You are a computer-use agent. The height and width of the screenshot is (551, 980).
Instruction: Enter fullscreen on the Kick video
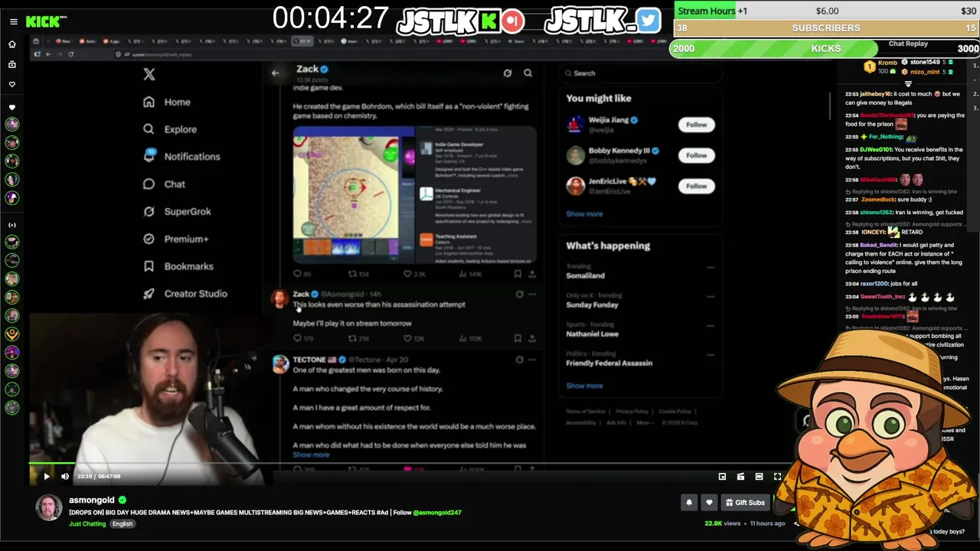point(777,477)
